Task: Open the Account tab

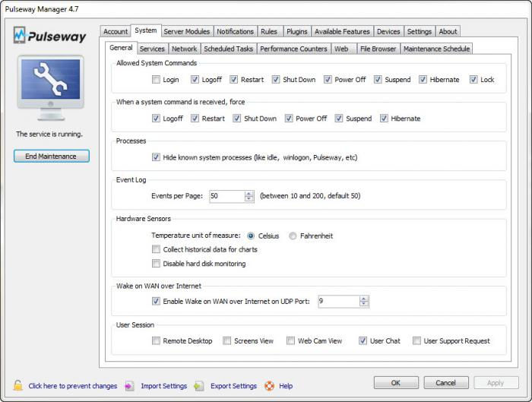Action: (x=116, y=32)
